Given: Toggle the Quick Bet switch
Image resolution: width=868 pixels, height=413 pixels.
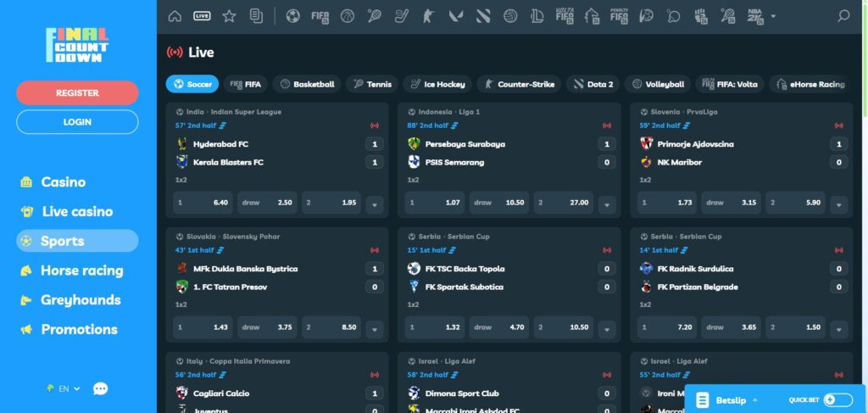Looking at the screenshot, I should 837,400.
